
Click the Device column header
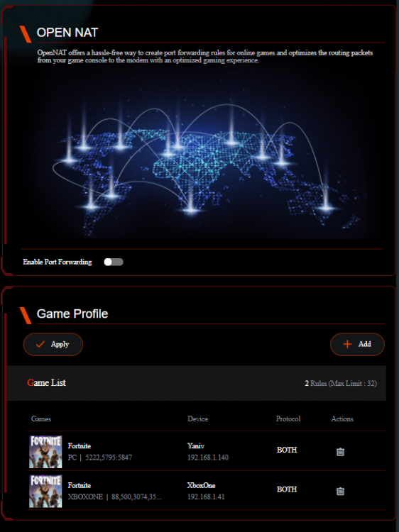pos(197,419)
